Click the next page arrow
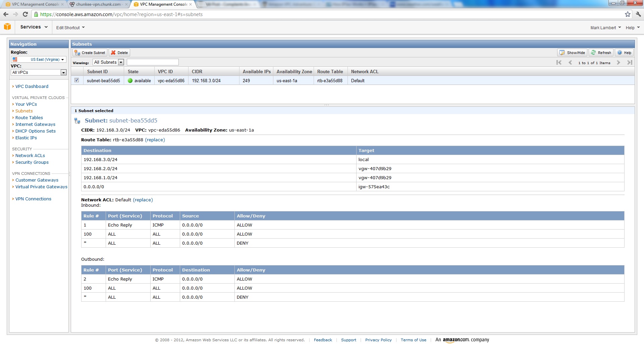Viewport: 644px width, 349px height. [619, 62]
